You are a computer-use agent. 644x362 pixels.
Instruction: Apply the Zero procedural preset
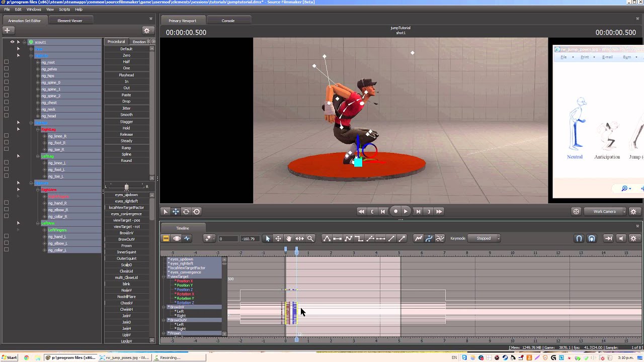(126, 55)
